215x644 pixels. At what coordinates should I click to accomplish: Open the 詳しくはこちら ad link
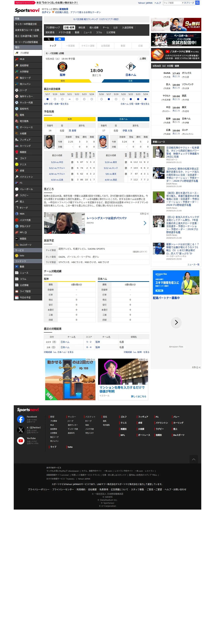(x=139, y=396)
